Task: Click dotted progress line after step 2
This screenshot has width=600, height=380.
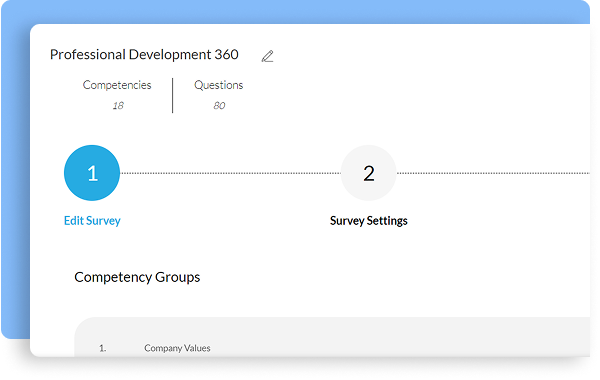Action: (493, 173)
